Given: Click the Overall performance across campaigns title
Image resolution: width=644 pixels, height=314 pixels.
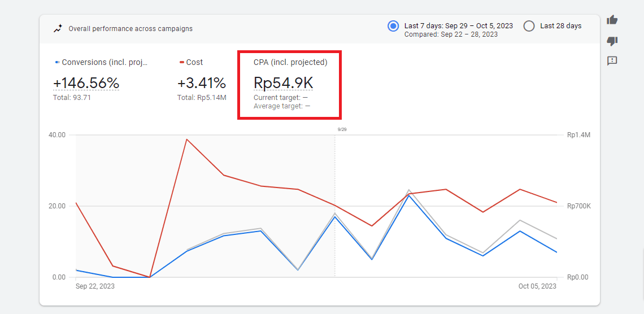Looking at the screenshot, I should click(130, 29).
